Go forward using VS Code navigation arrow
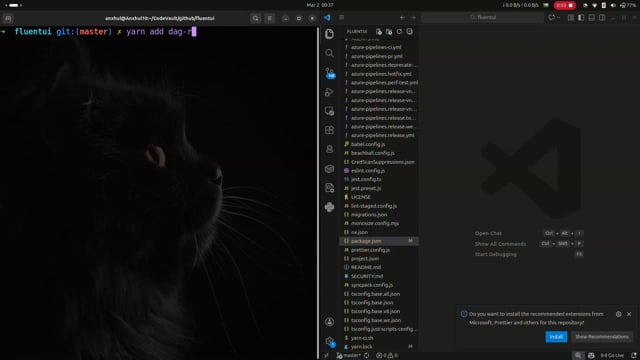This screenshot has width=640, height=360. pyautogui.click(x=413, y=18)
